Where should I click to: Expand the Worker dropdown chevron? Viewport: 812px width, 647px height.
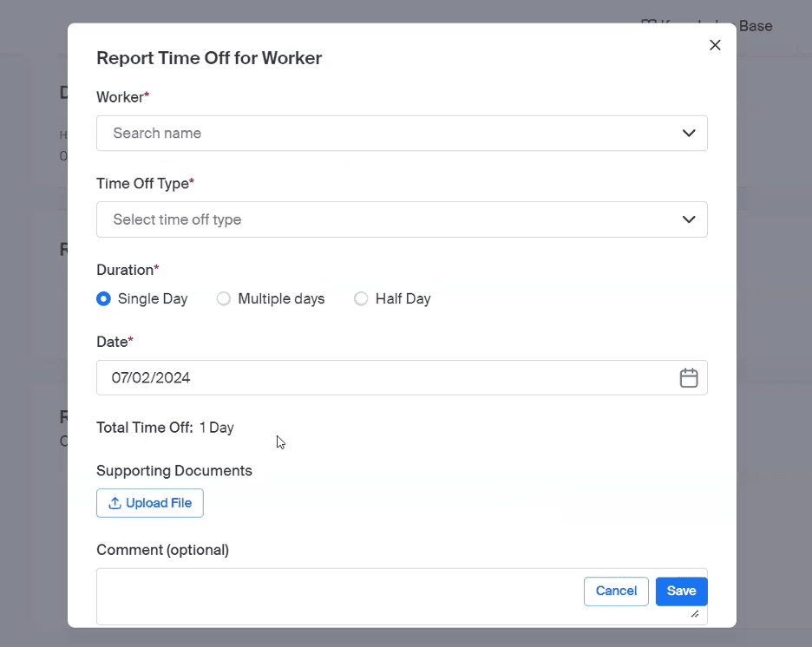point(689,134)
